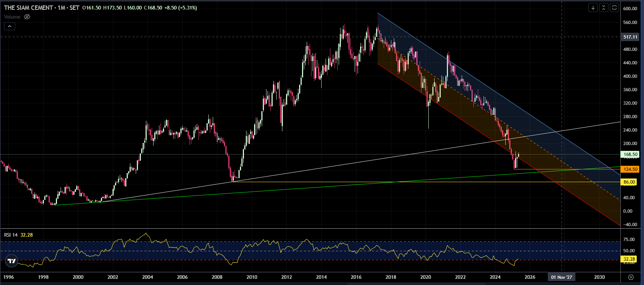Click the collapse pane button with inward chevrons
Image resolution: width=644 pixels, height=285 pixels.
(604, 7)
